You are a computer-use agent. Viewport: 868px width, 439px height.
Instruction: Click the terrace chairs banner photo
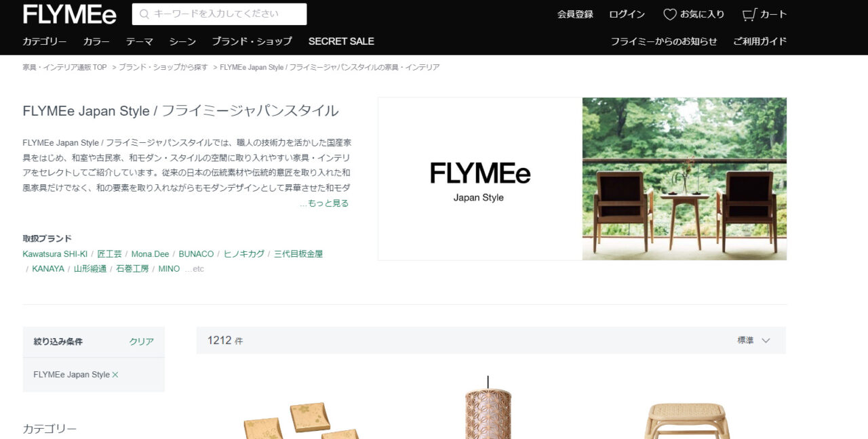(684, 179)
